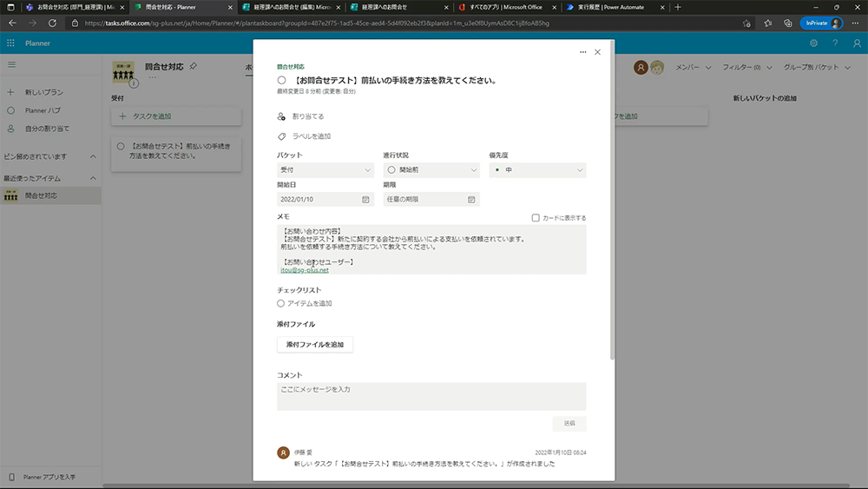868x489 pixels.
Task: Open My assignments (自分の割り当て) in the sidebar
Action: [47, 129]
